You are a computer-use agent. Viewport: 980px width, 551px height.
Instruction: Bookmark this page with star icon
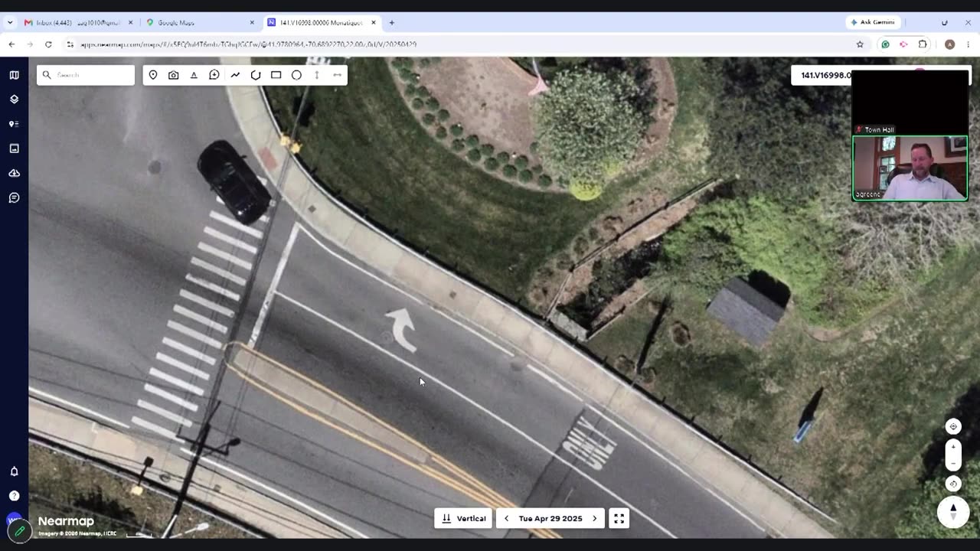pyautogui.click(x=860, y=44)
